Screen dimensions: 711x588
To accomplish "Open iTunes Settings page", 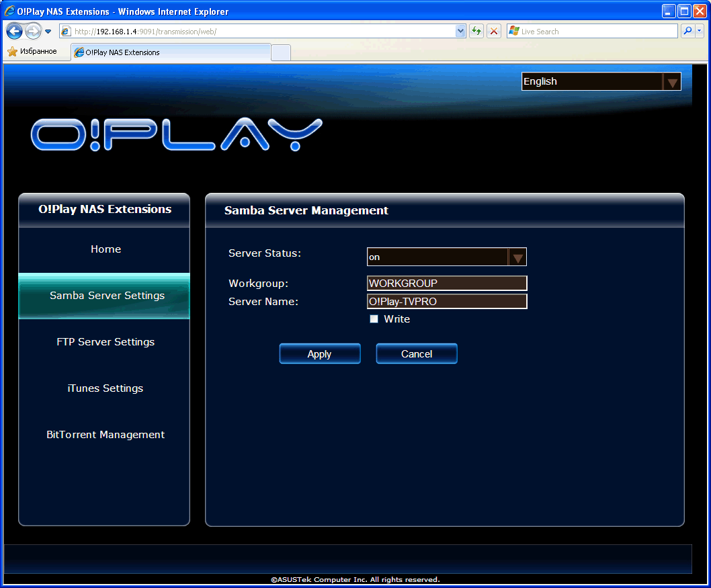I will pos(106,388).
